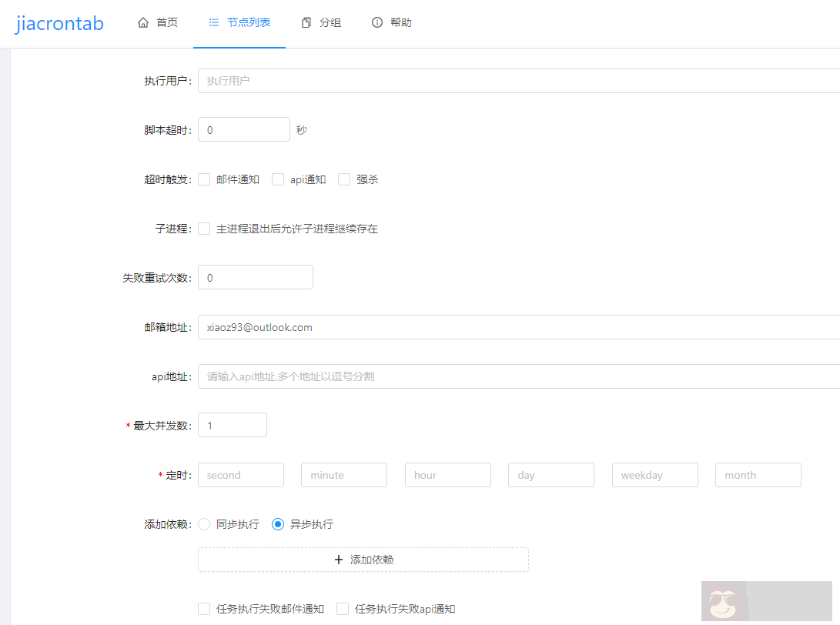
Task: Select 同步执行 radio button
Action: click(204, 524)
